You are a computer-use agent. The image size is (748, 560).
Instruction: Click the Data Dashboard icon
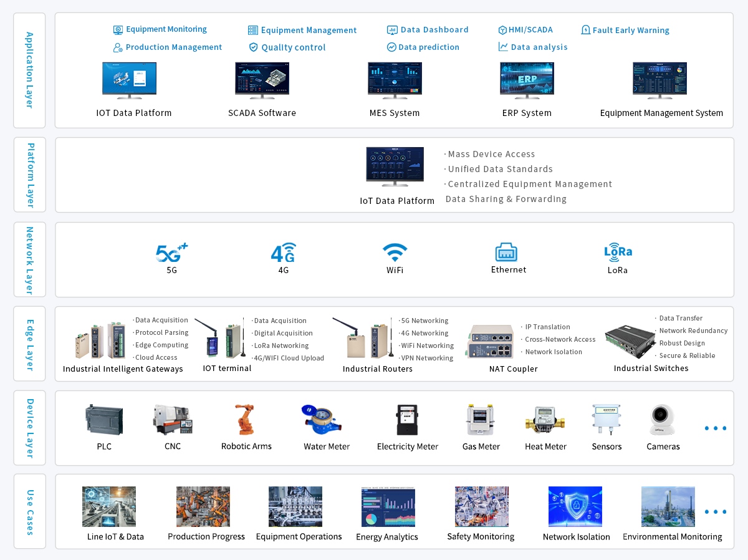pos(392,30)
